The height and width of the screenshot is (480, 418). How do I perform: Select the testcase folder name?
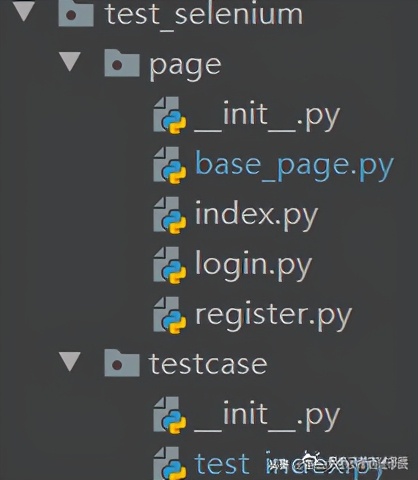pyautogui.click(x=208, y=364)
